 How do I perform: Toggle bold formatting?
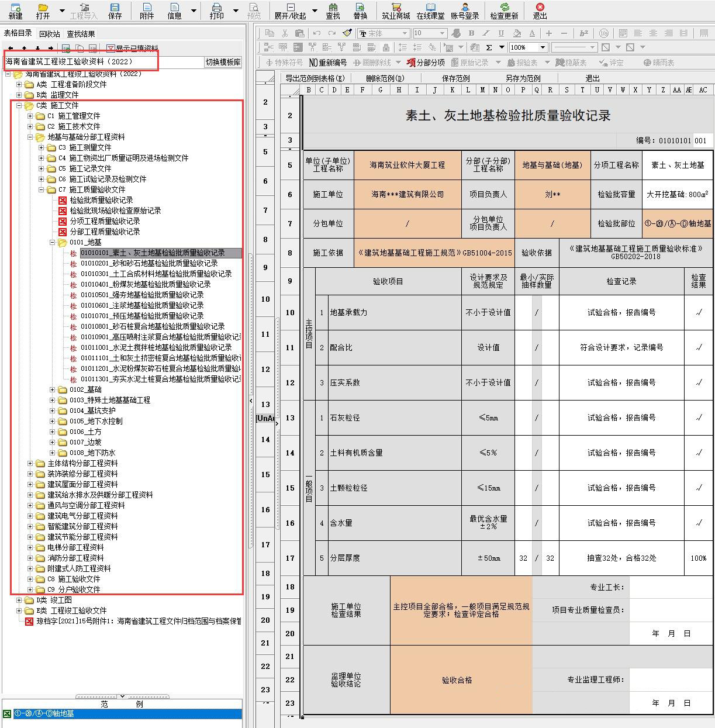click(x=471, y=33)
